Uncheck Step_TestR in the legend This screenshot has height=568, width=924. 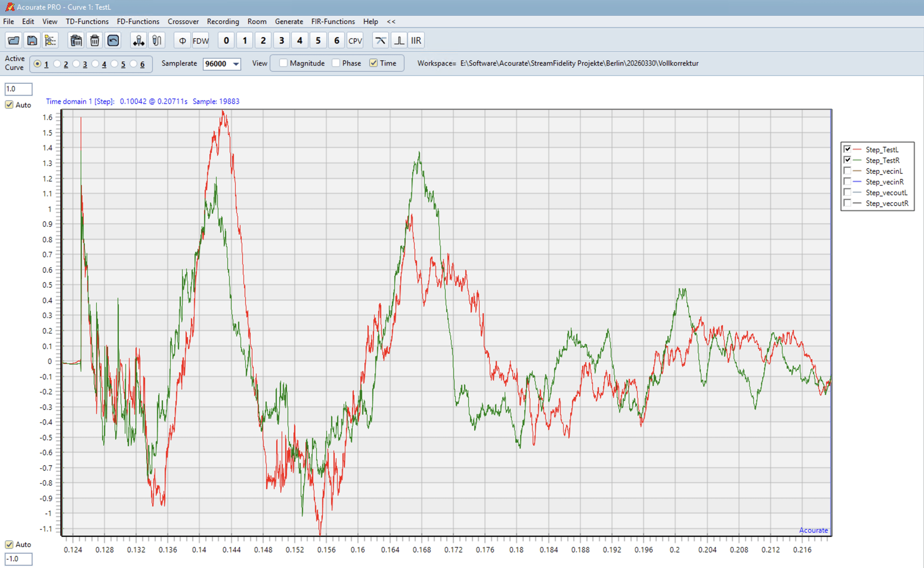click(847, 160)
